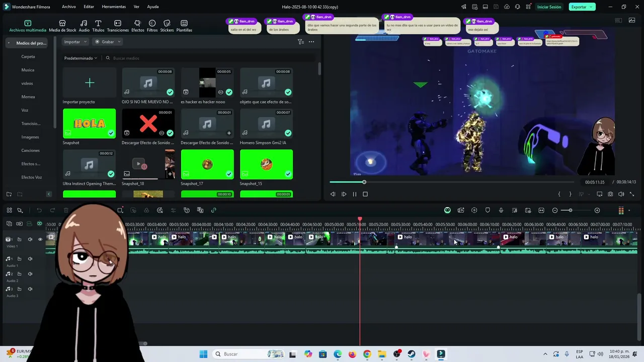Open the Archivos multimedia tab
Viewport: 644px width, 362px height.
[x=28, y=26]
